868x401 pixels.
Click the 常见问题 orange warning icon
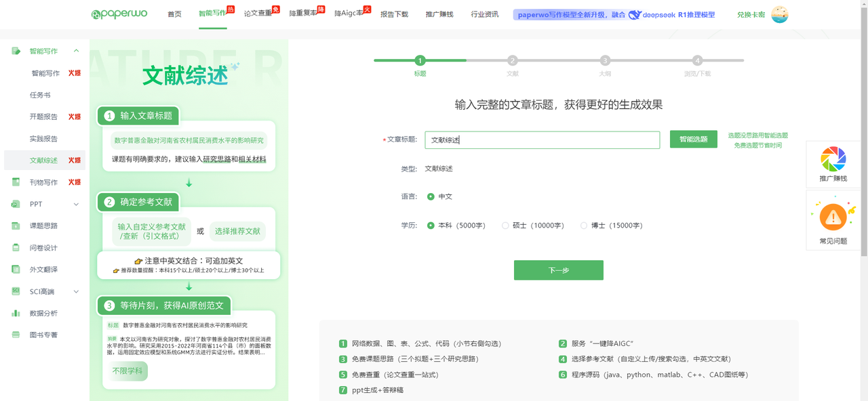833,217
